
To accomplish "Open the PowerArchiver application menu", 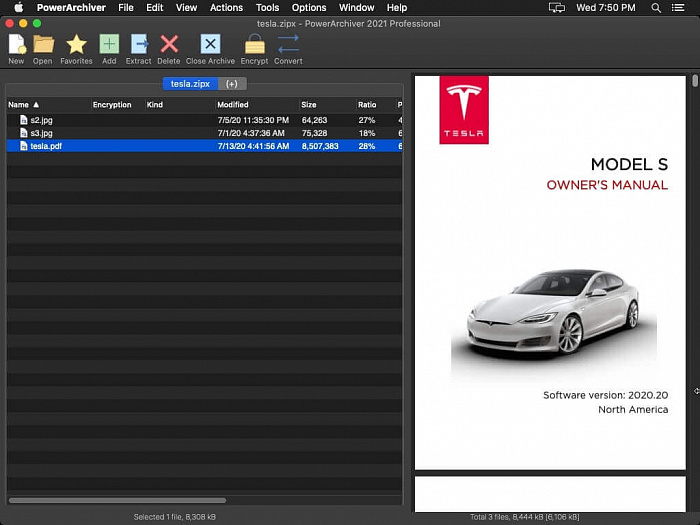I will tap(71, 8).
